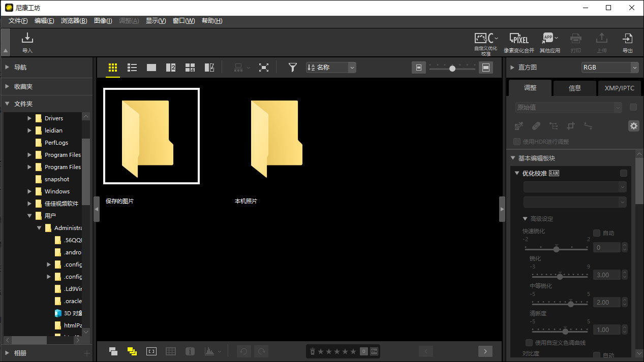The height and width of the screenshot is (362, 644).
Task: Open the 名称 sort dropdown
Action: pos(331,68)
